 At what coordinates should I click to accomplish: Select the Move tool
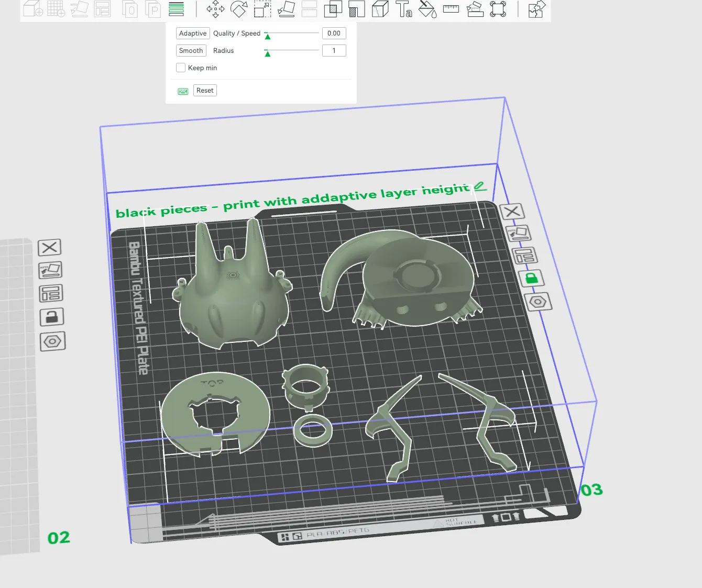(215, 9)
